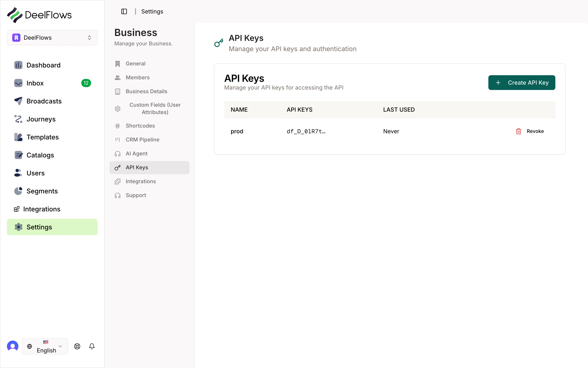Revoke the prod API key
Image resolution: width=588 pixels, height=368 pixels.
[x=530, y=131]
